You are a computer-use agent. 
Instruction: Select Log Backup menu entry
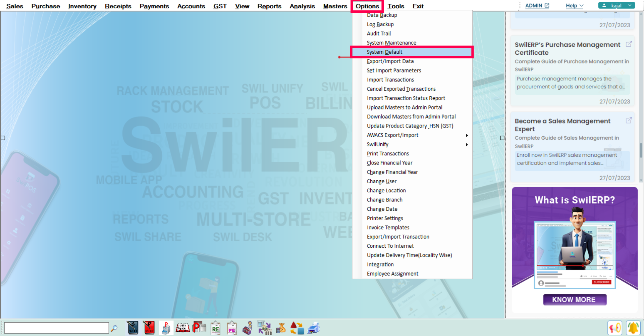click(413, 24)
